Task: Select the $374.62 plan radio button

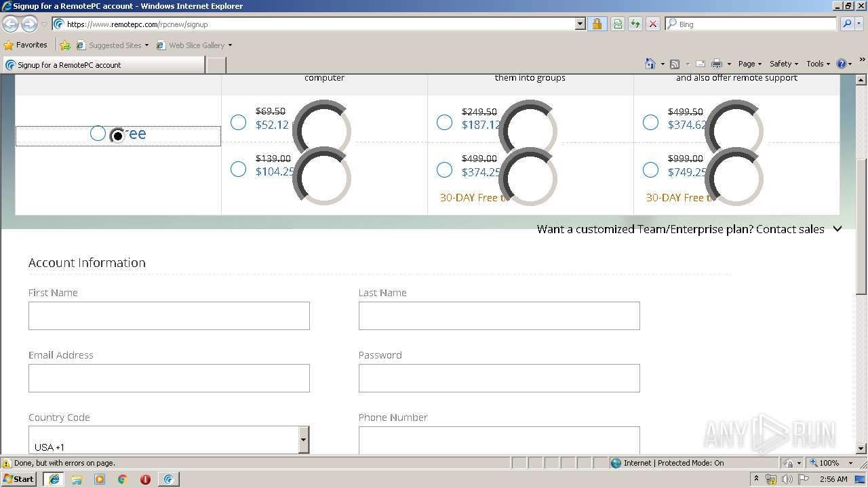Action: click(x=650, y=123)
